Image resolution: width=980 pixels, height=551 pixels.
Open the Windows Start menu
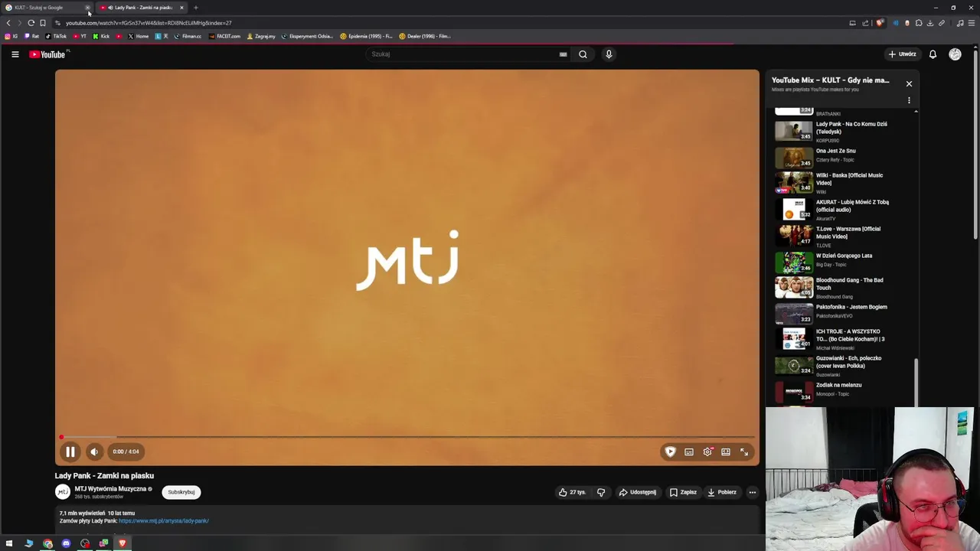(x=9, y=543)
